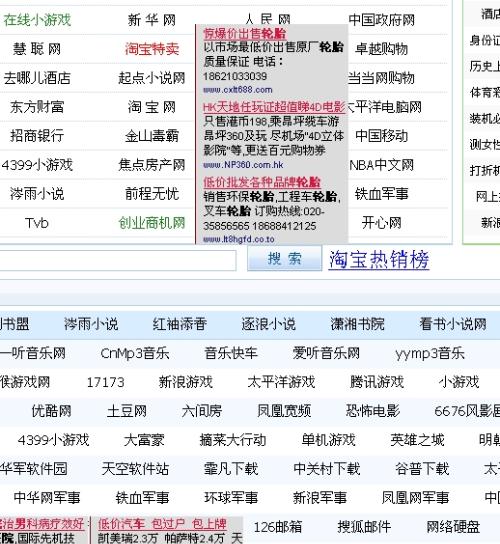Open 开心网 link
The height and width of the screenshot is (544, 500).
(381, 223)
